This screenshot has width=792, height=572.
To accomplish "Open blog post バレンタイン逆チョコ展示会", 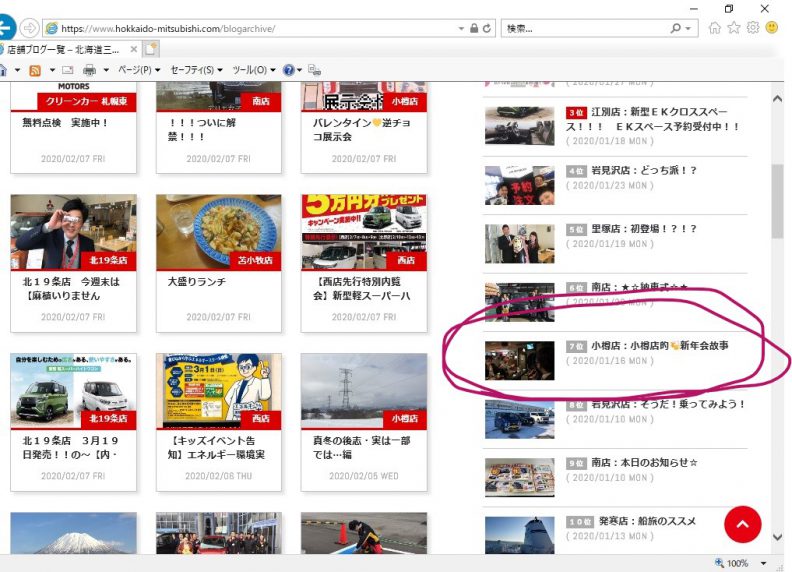I will point(362,129).
